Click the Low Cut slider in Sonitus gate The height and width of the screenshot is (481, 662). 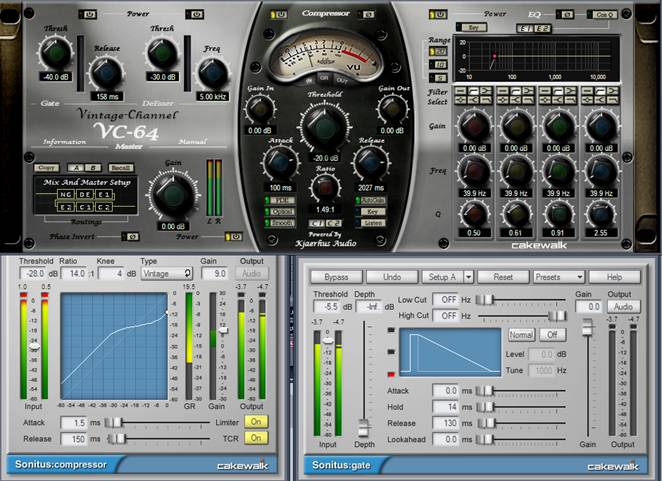[x=521, y=300]
